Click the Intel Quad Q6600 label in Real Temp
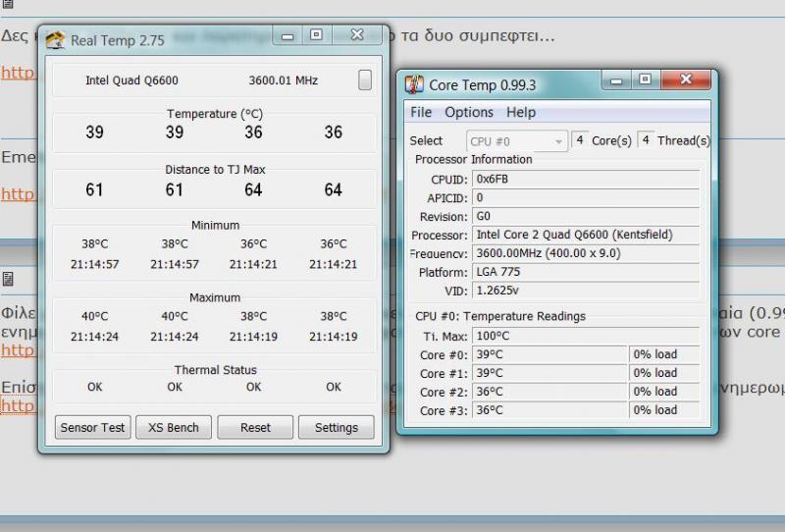The height and width of the screenshot is (532, 785). click(131, 80)
